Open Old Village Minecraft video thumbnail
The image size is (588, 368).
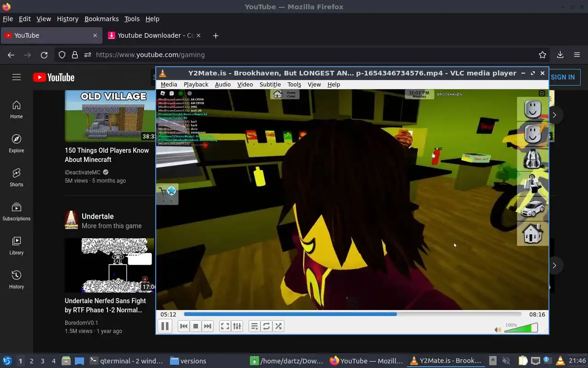110,116
